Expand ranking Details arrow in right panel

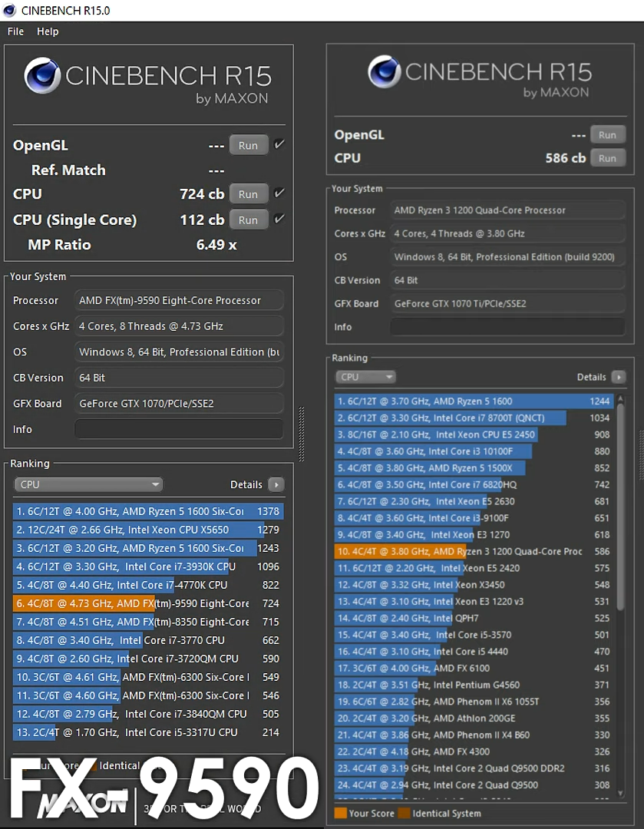[x=619, y=377]
